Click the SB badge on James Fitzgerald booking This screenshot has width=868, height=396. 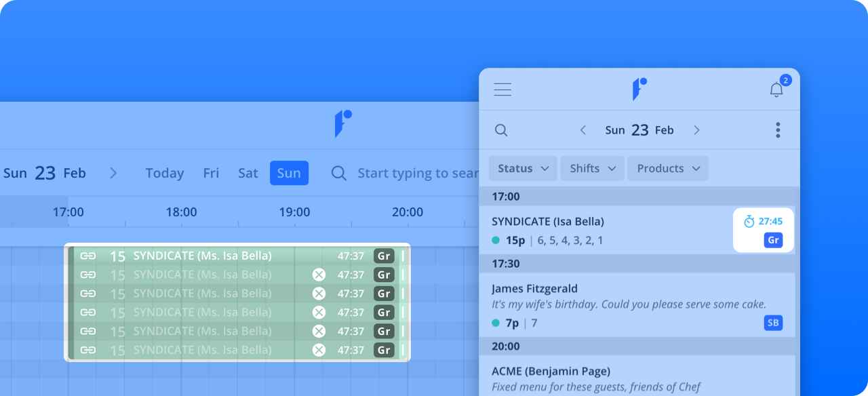click(772, 323)
